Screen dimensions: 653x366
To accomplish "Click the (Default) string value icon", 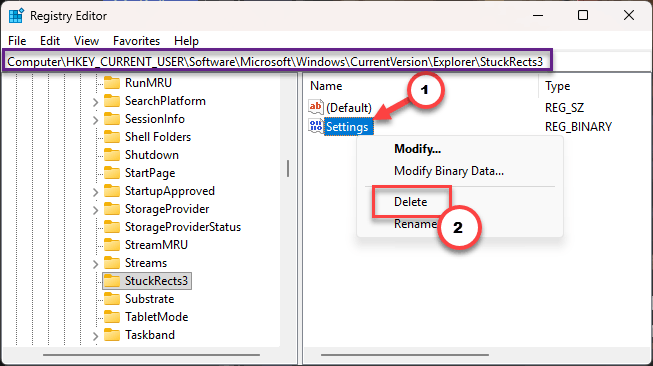I will (x=315, y=107).
